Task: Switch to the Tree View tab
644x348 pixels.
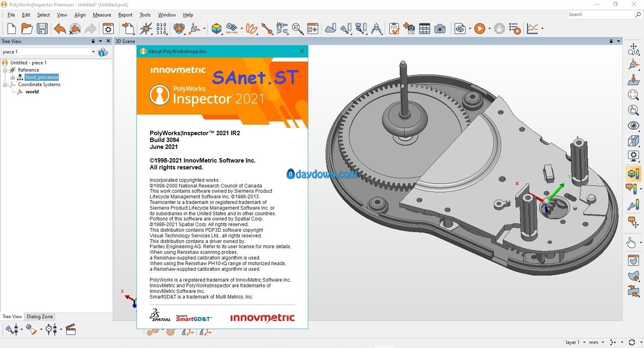Action: pyautogui.click(x=12, y=317)
